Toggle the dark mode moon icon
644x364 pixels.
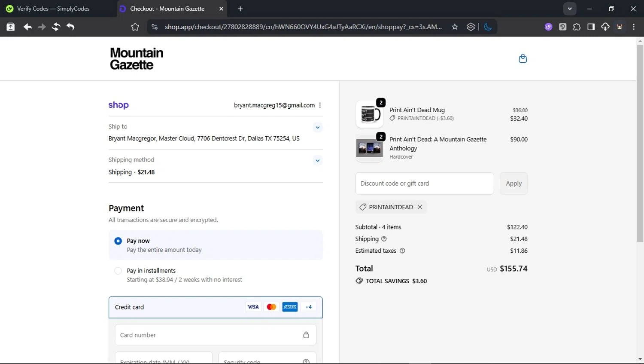pyautogui.click(x=488, y=27)
